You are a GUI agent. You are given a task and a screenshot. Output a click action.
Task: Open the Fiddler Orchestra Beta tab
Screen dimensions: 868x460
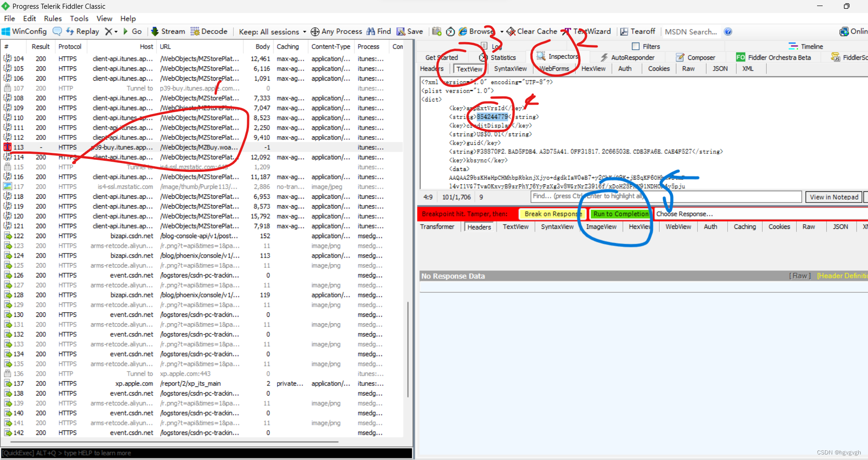tap(774, 57)
